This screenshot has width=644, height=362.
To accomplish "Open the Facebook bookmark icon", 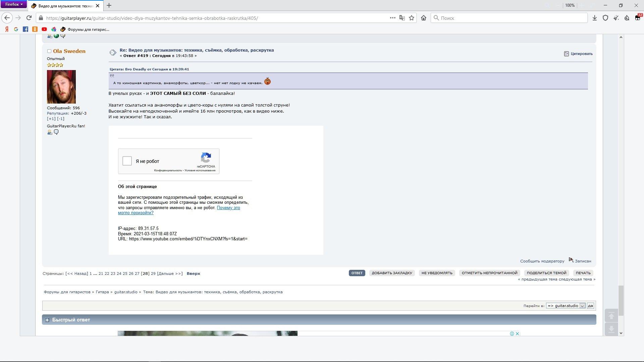I will [x=25, y=29].
